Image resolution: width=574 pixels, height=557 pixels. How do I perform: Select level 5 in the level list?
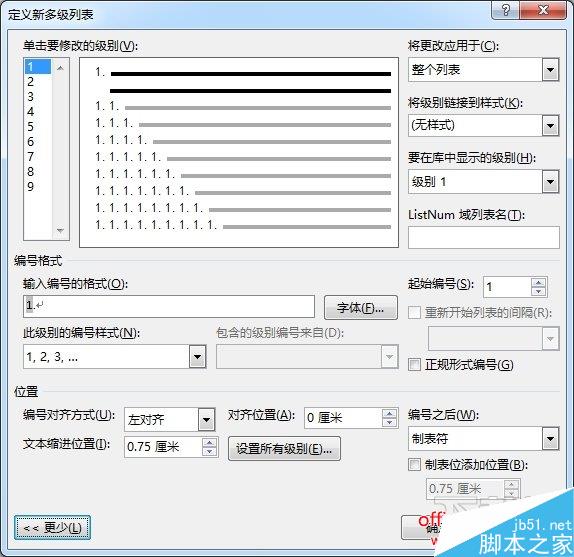[38, 127]
